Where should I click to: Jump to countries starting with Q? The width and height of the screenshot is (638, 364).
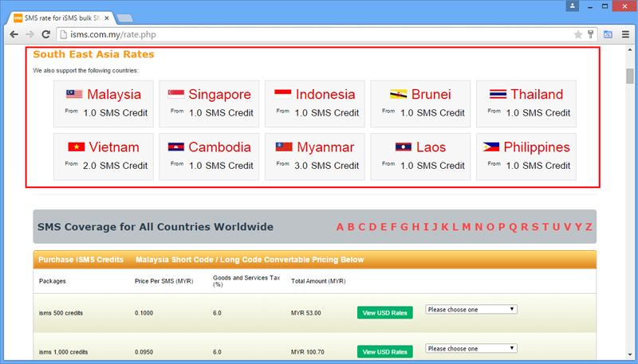[513, 227]
